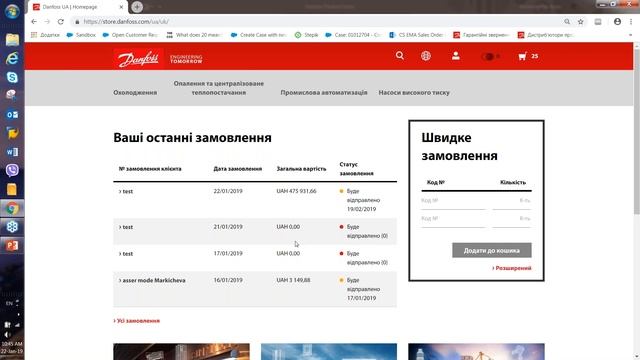Go back with the browser back arrow

pyautogui.click(x=34, y=22)
